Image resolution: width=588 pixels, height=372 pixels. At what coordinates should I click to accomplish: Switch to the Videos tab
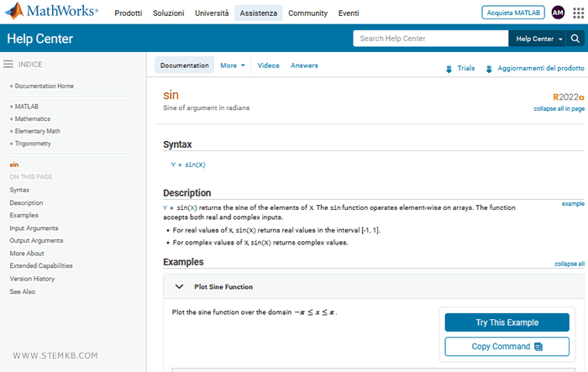click(x=269, y=65)
